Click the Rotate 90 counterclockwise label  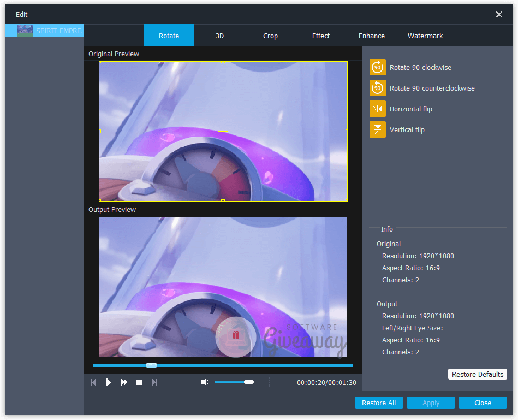tap(432, 88)
